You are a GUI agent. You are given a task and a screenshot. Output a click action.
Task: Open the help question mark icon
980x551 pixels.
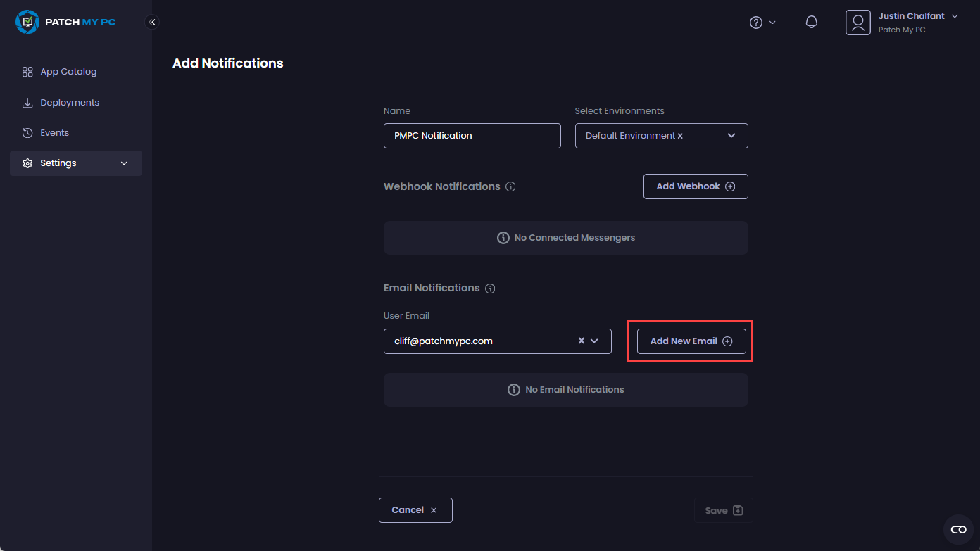tap(756, 23)
